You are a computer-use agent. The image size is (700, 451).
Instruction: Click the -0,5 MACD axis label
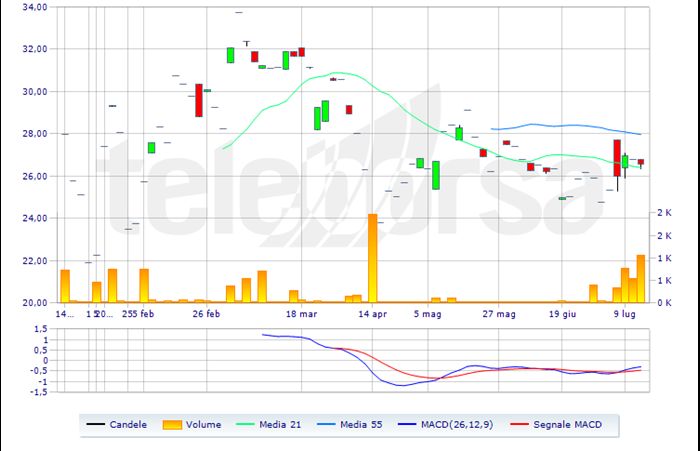(39, 371)
